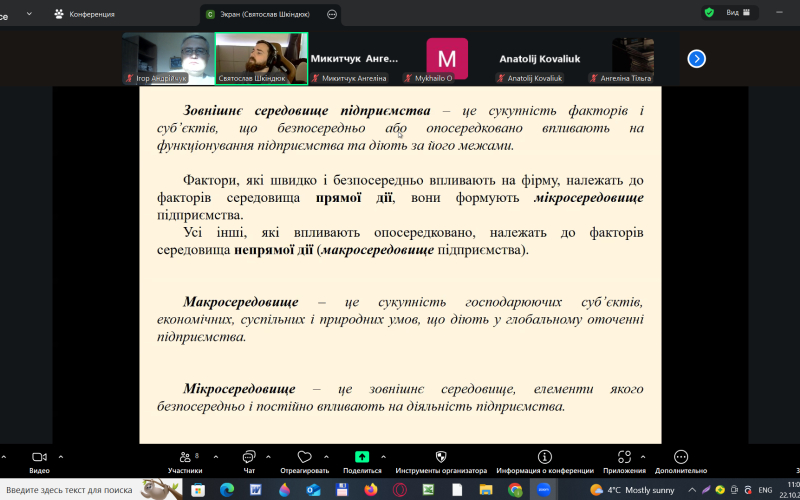800x500 pixels.
Task: Toggle the camera with the Видео button
Action: coord(39,456)
